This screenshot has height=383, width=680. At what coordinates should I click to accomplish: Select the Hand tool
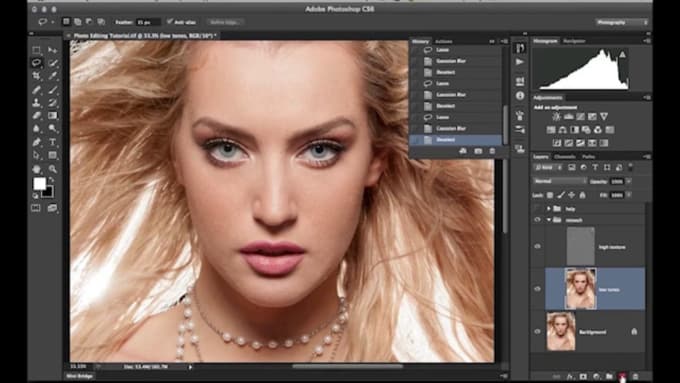click(x=36, y=169)
